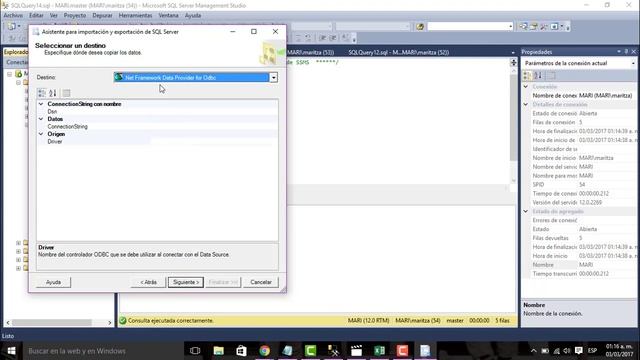Open the red Camtasia recorder taskbar icon

(x=402, y=351)
